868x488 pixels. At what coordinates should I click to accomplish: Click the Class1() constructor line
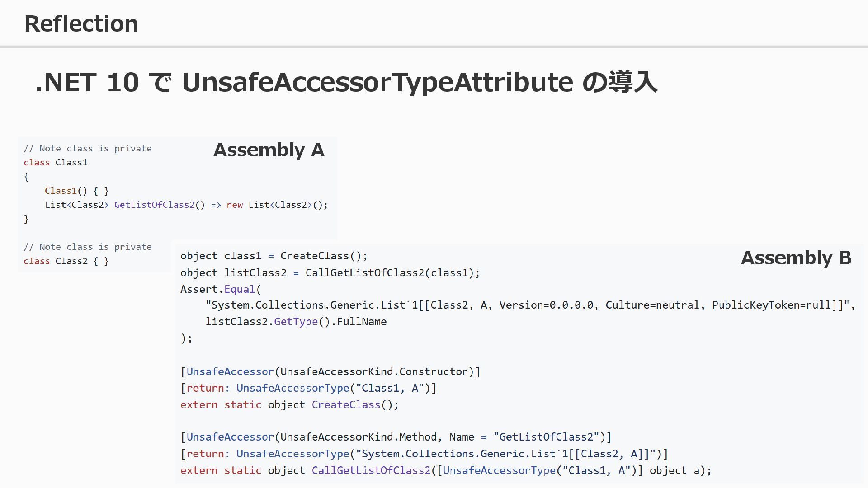click(77, 191)
